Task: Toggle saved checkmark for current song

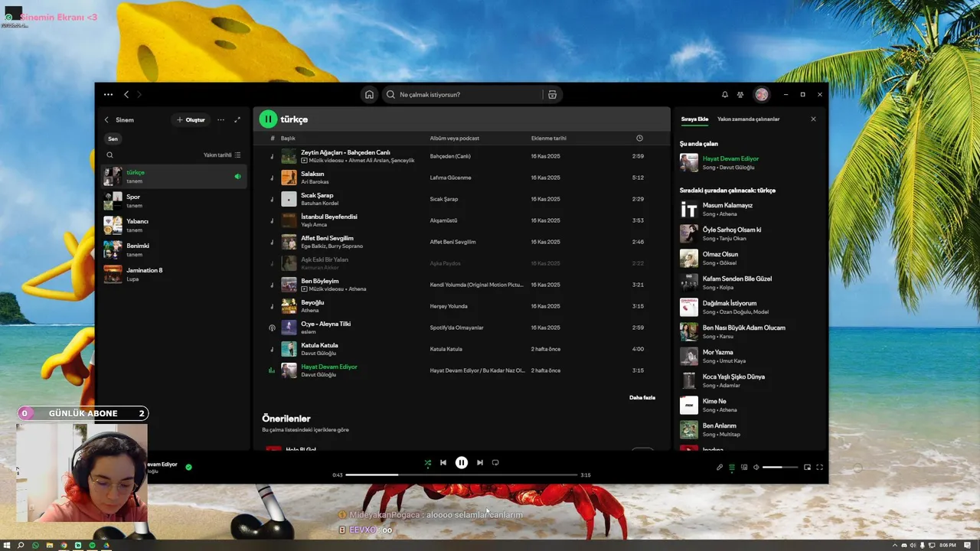Action: pos(188,466)
